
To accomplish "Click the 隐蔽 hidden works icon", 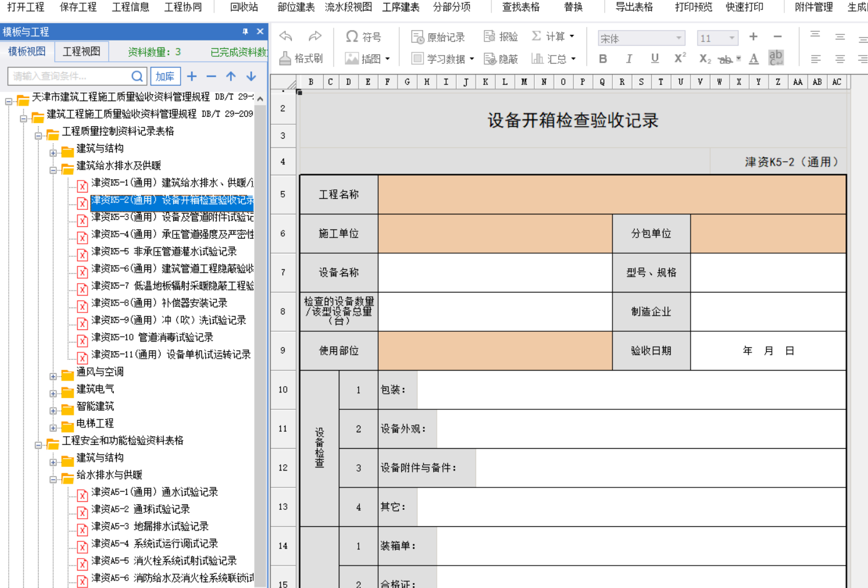I will [x=501, y=59].
